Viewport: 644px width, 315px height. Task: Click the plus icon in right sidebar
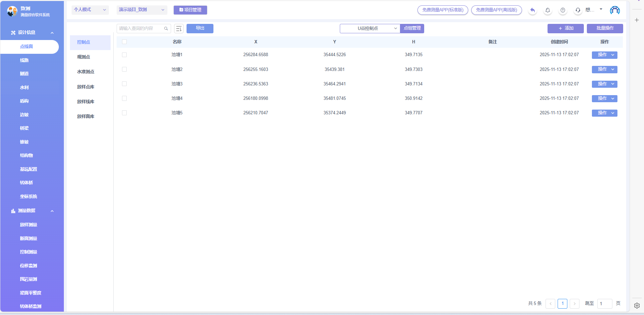[x=637, y=20]
